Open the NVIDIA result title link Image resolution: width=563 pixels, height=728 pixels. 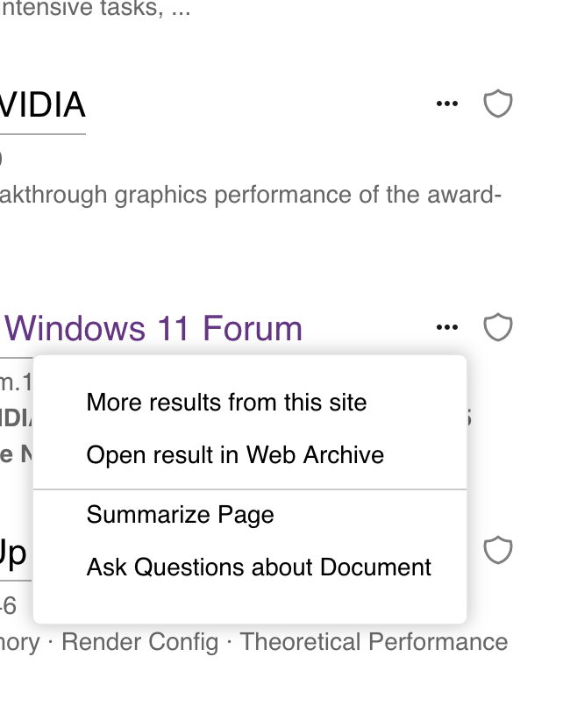42,105
